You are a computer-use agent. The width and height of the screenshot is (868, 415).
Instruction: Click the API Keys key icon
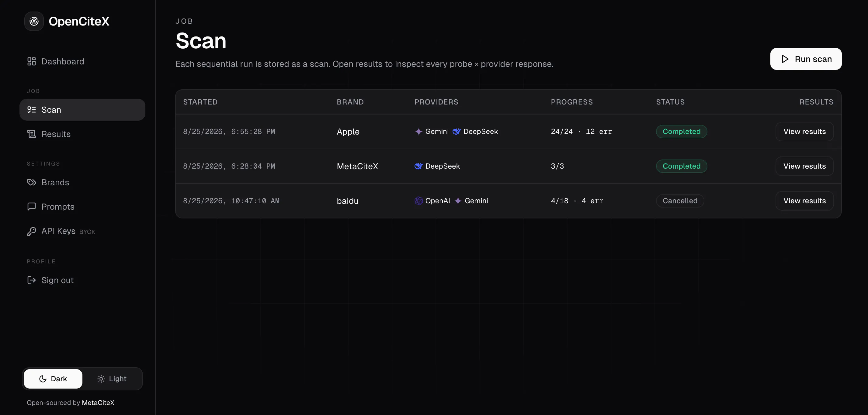tap(31, 231)
